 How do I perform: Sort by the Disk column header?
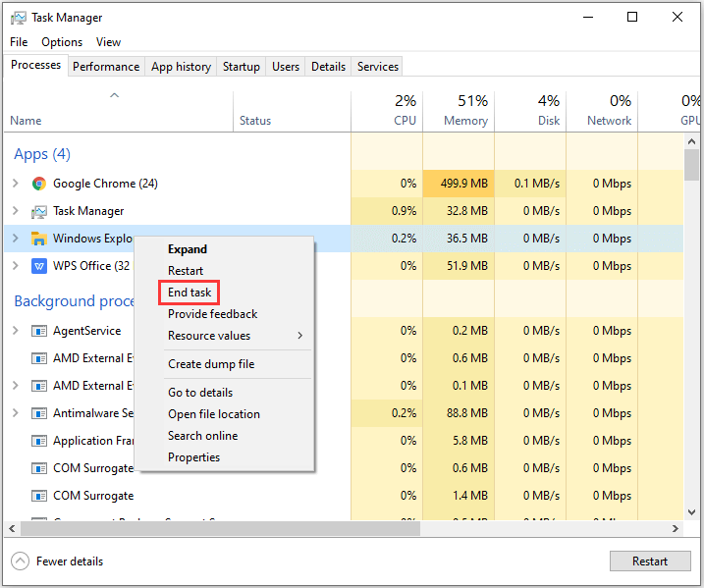pos(530,111)
